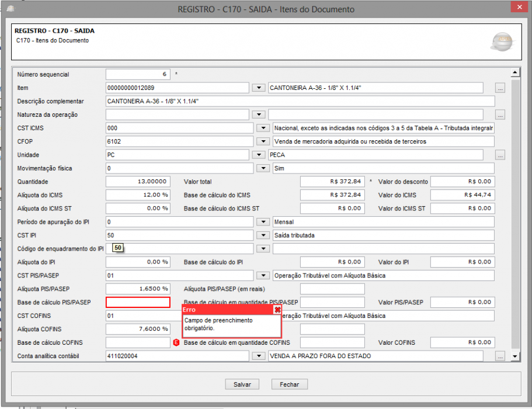Expand the CST IPI dropdown arrow
Screen dimensions: 532x409
pos(263,235)
